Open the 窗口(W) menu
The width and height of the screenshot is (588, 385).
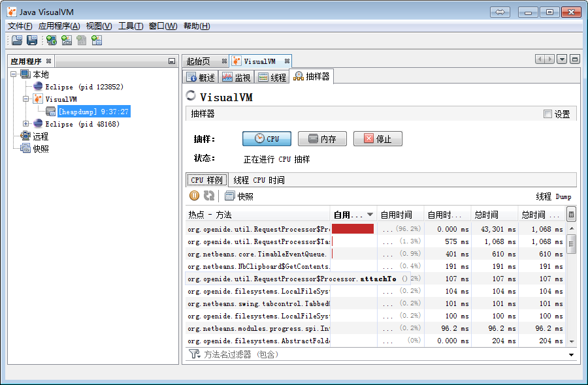pyautogui.click(x=163, y=26)
